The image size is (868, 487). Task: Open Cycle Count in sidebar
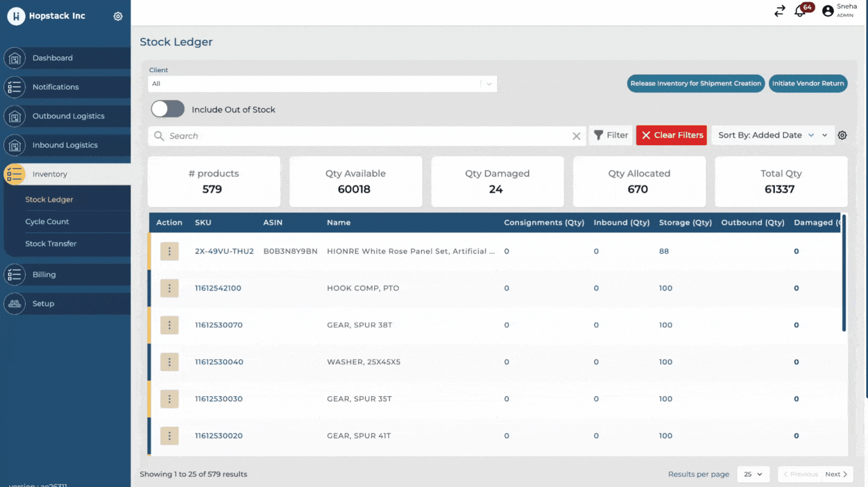pos(47,222)
